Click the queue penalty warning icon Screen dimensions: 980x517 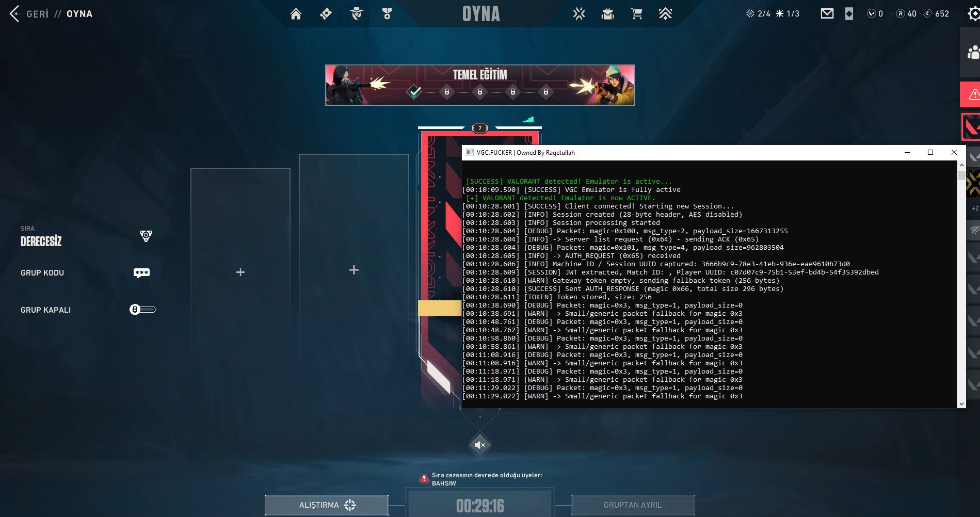pyautogui.click(x=424, y=479)
